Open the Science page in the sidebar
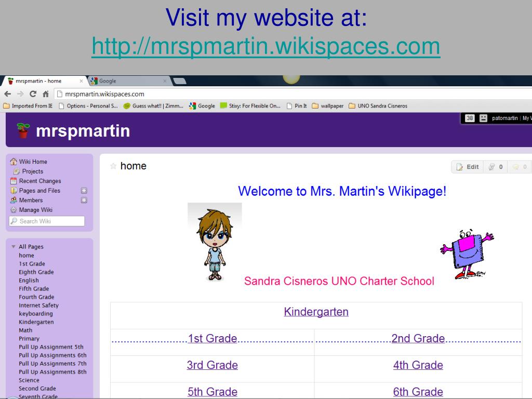This screenshot has height=399, width=532. click(x=29, y=380)
